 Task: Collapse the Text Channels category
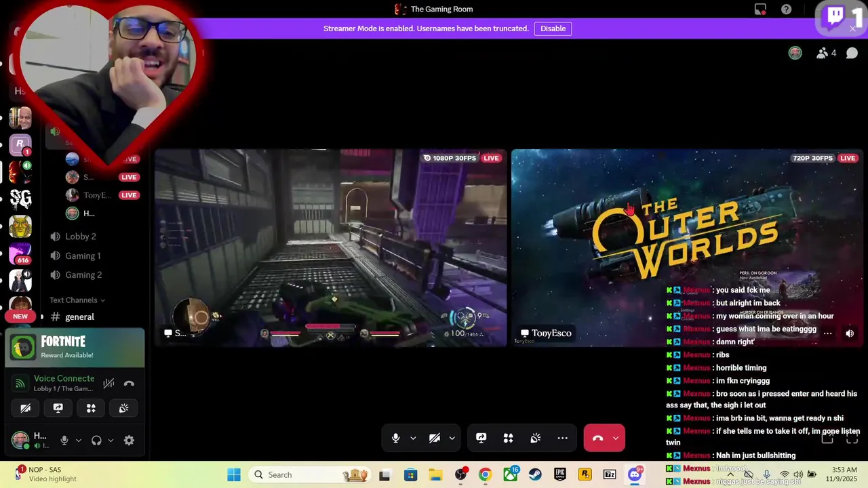(x=77, y=300)
